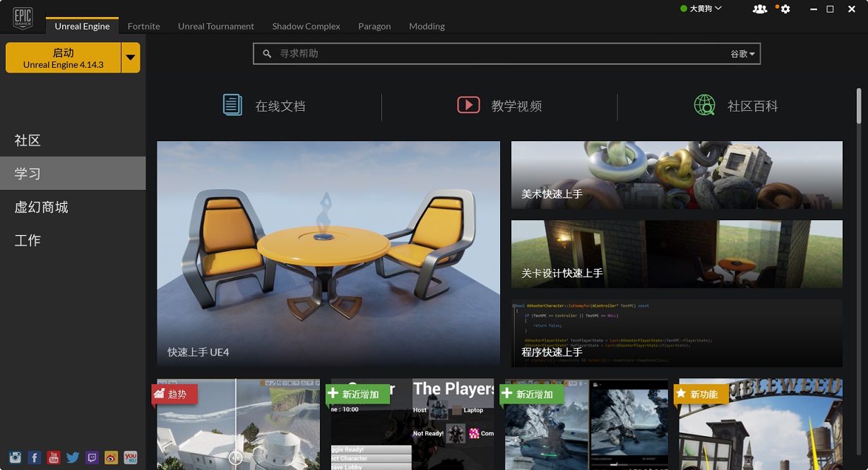
Task: Open the 新功能 town thumbnail
Action: click(761, 424)
